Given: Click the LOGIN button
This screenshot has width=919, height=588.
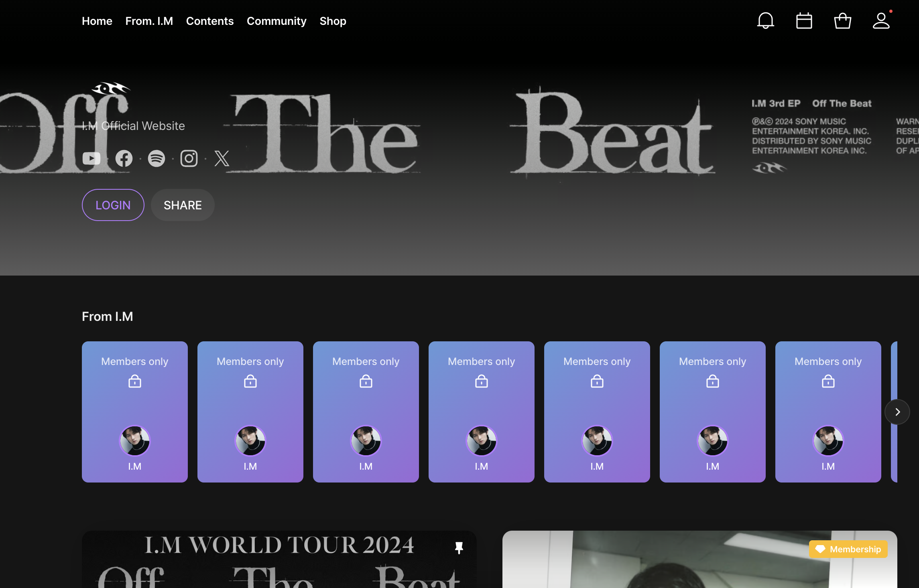Looking at the screenshot, I should 113,205.
